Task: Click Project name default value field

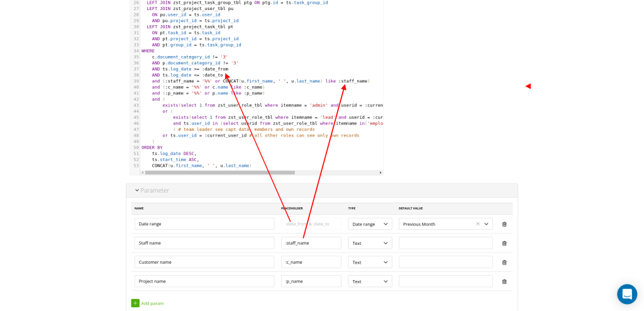Action: click(x=446, y=281)
